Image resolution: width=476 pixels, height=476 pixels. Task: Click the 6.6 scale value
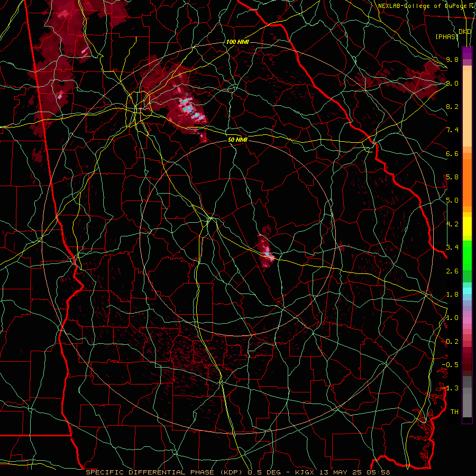(x=452, y=153)
